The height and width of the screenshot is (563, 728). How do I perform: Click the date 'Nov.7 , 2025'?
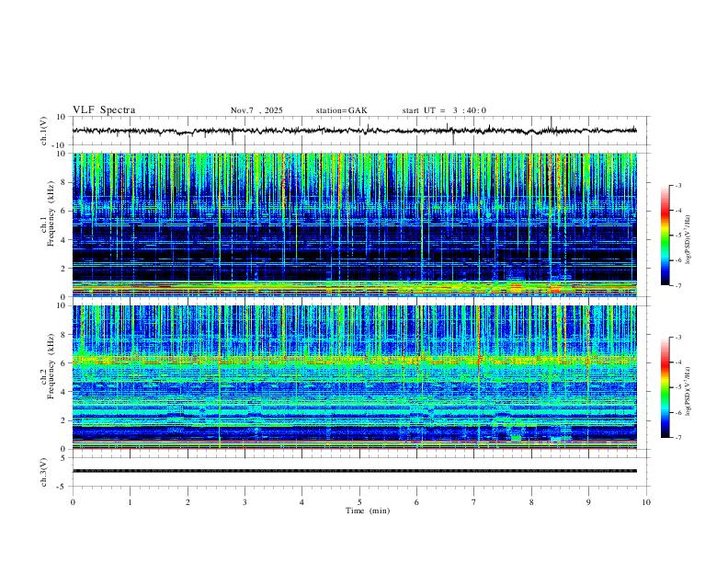tap(256, 110)
